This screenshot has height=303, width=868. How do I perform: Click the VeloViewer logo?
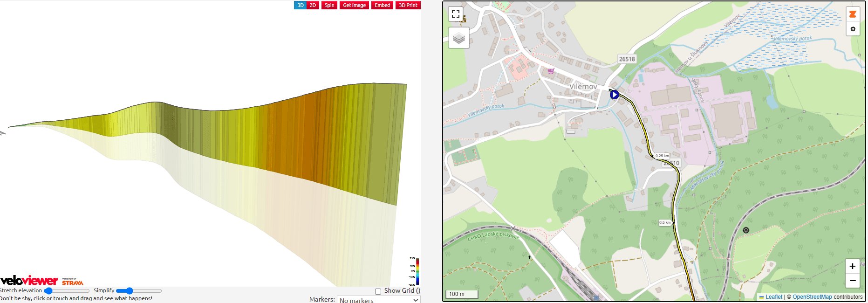click(x=29, y=280)
